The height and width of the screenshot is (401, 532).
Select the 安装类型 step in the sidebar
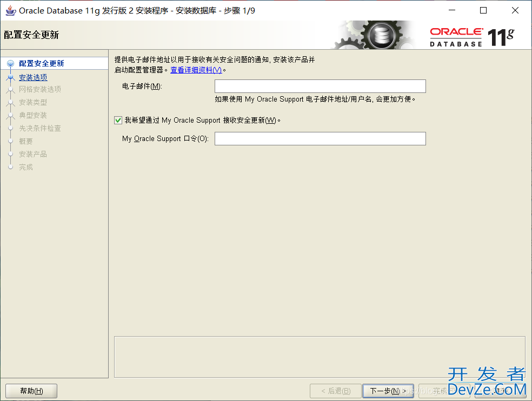pyautogui.click(x=33, y=102)
